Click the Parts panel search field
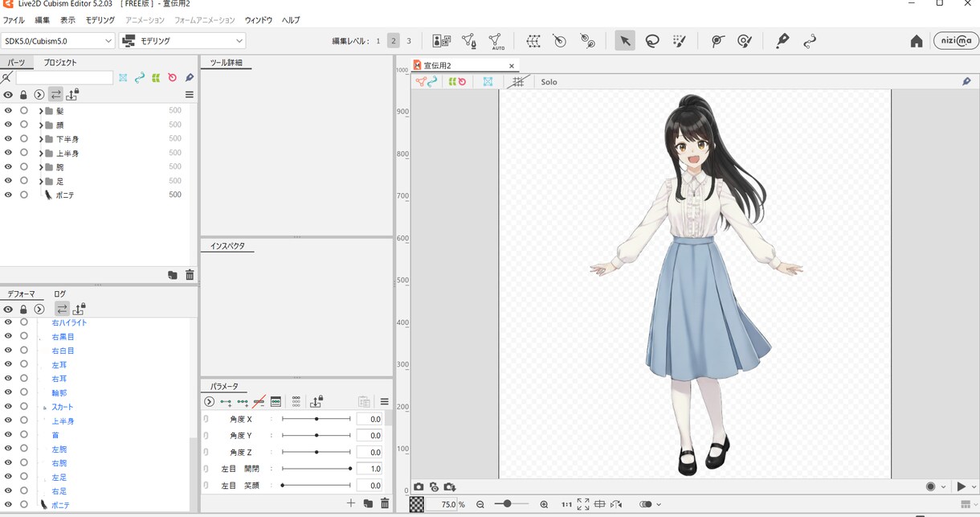The width and height of the screenshot is (980, 517). [x=64, y=78]
